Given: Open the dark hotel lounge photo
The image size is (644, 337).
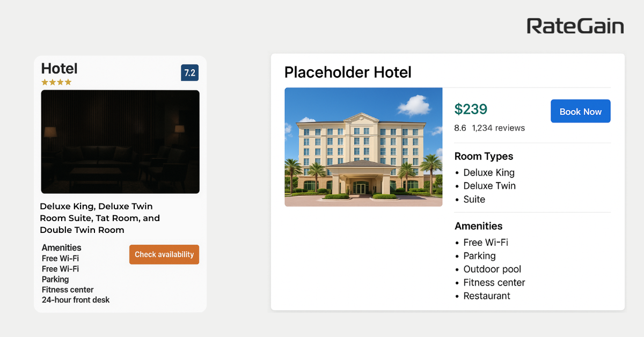Looking at the screenshot, I should click(x=120, y=142).
